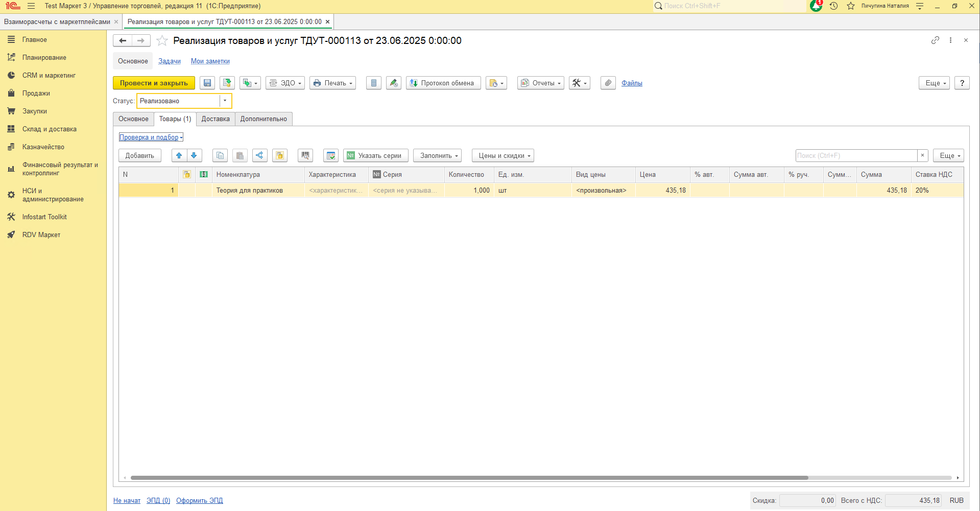Switch to the Основное document tab
Screen dimensions: 980x511
pos(133,119)
